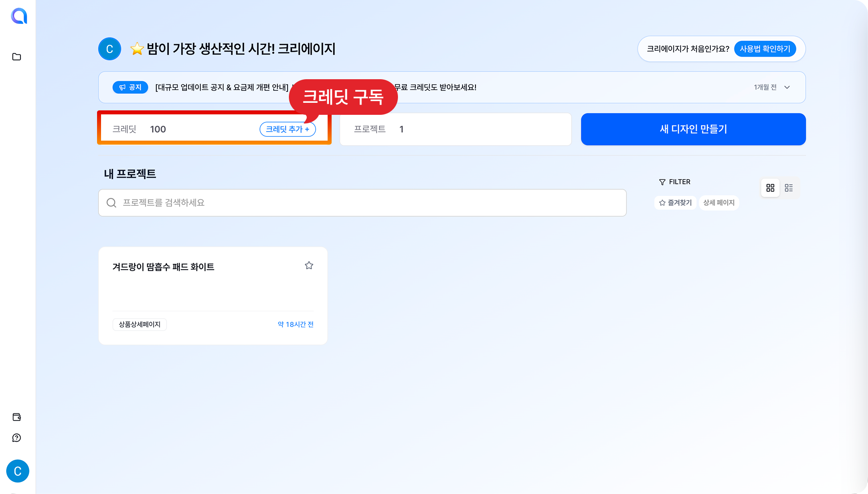Viewport: 868px width, 494px height.
Task: Click the 1개월 전 notice date
Action: (765, 87)
